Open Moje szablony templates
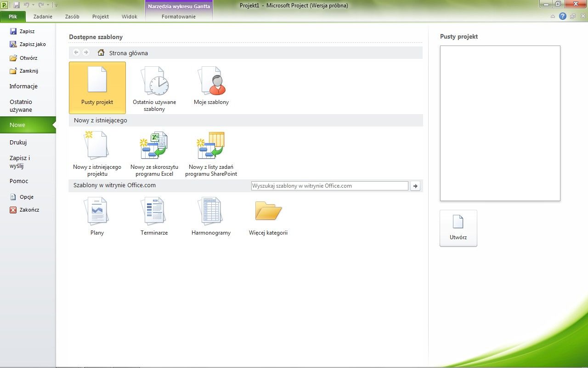This screenshot has height=368, width=588. tap(211, 85)
